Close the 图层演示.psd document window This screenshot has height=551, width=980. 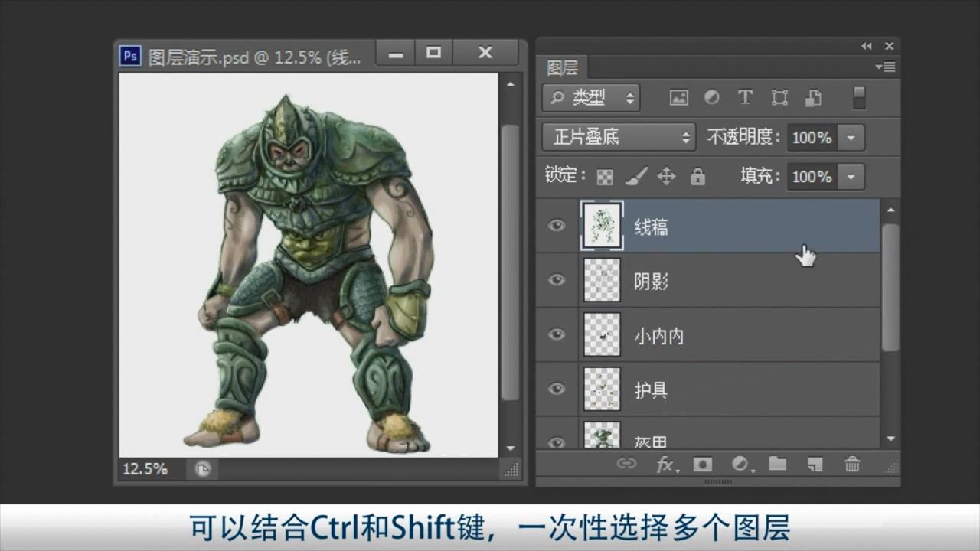click(485, 54)
